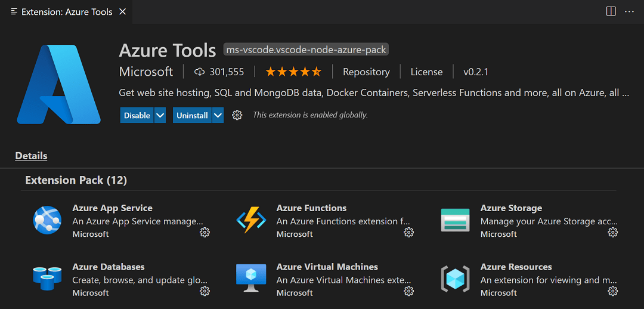The width and height of the screenshot is (644, 309).
Task: Click the Azure Tools logo image
Action: (x=58, y=84)
